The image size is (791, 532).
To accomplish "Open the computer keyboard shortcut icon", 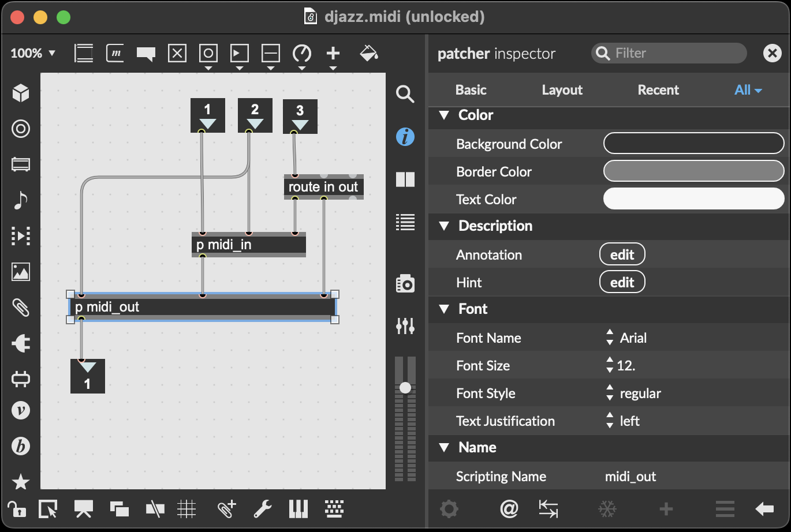I will (x=334, y=508).
